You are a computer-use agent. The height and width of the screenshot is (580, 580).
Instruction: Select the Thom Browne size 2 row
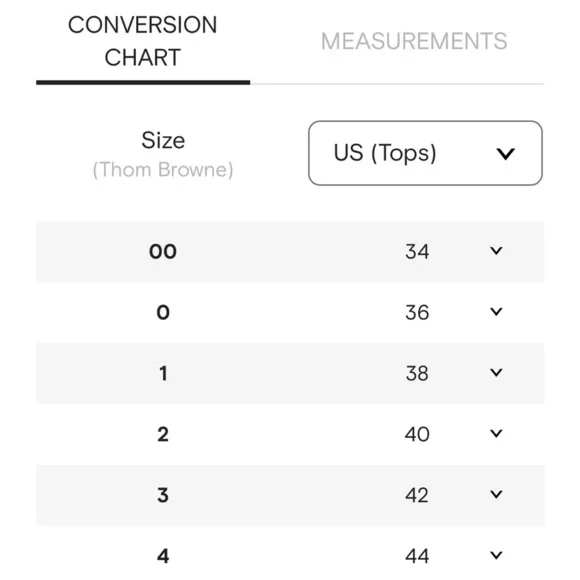pyautogui.click(x=290, y=434)
